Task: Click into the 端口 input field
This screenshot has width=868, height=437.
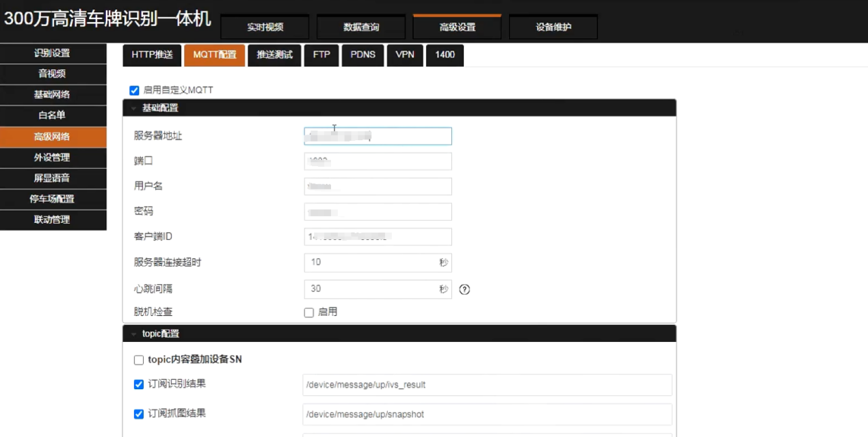Action: tap(378, 161)
